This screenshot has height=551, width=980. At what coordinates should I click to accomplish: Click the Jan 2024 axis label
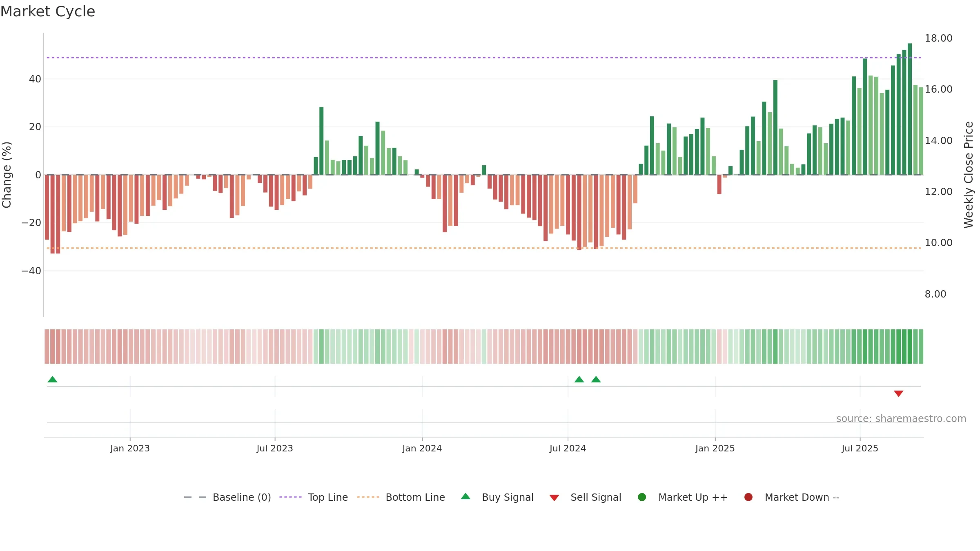pos(422,449)
